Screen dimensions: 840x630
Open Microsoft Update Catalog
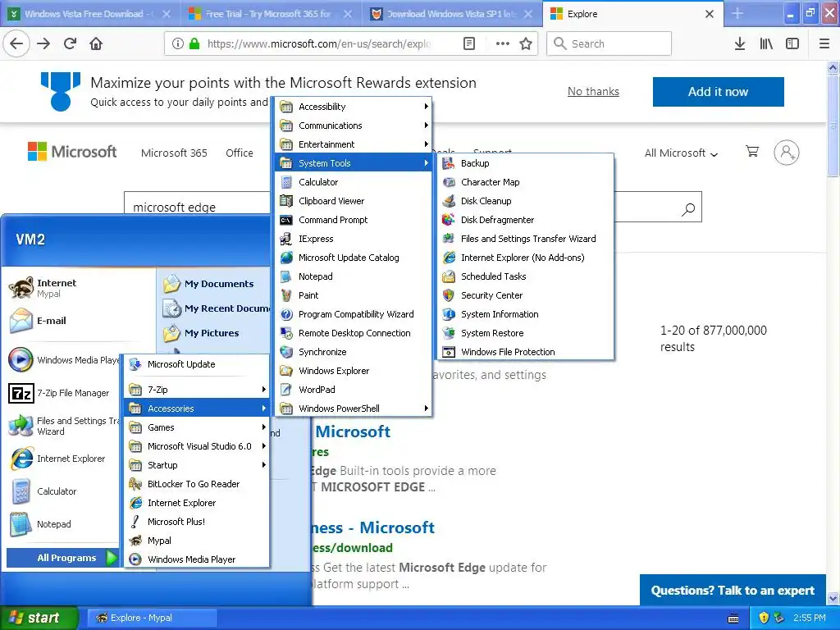pos(354,258)
